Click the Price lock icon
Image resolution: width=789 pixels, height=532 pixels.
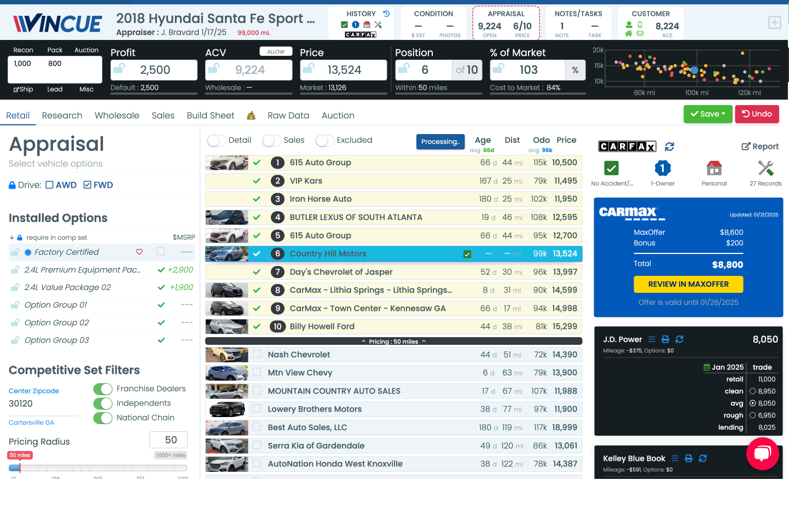click(x=308, y=68)
